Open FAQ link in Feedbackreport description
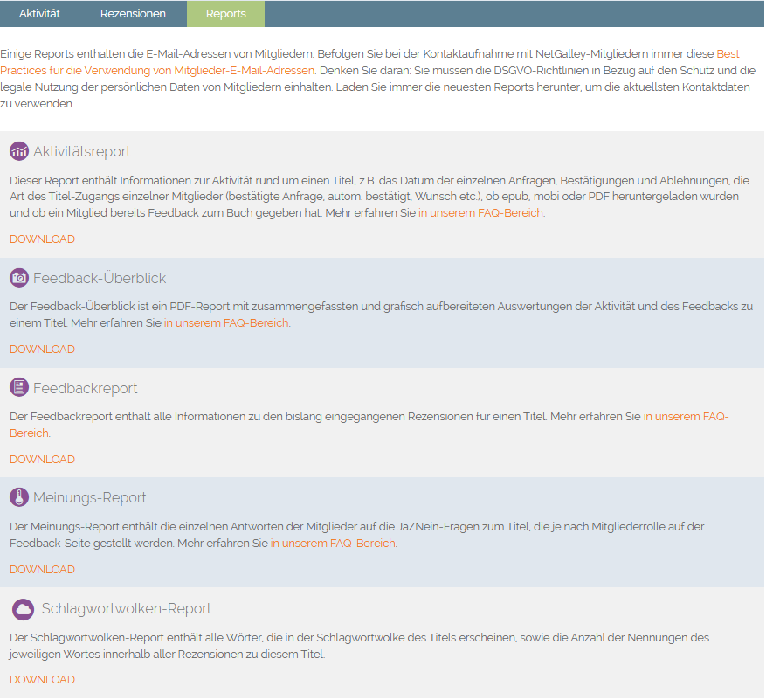The height and width of the screenshot is (700, 766). point(685,418)
